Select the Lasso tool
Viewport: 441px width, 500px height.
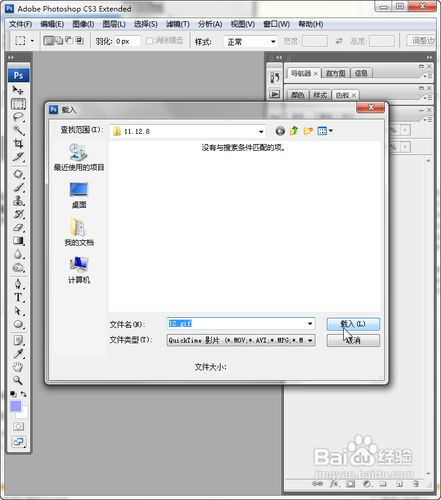click(18, 117)
